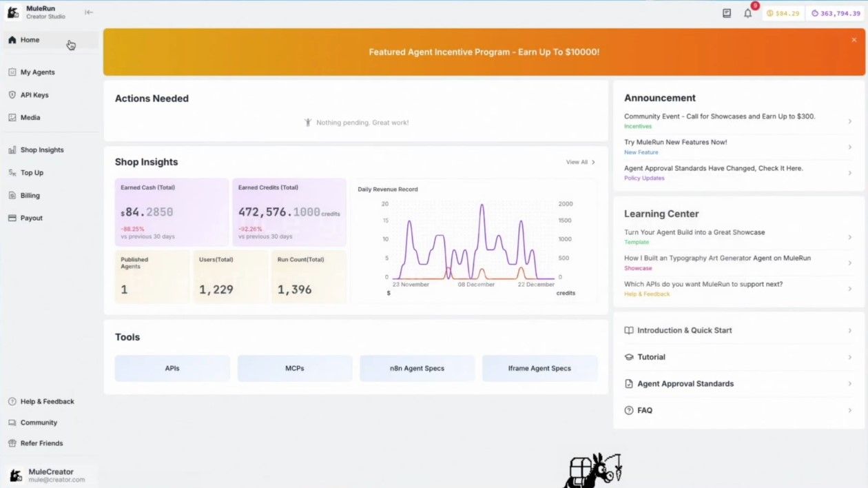Open the docs book icon in top bar
Image resolution: width=868 pixels, height=488 pixels.
727,13
